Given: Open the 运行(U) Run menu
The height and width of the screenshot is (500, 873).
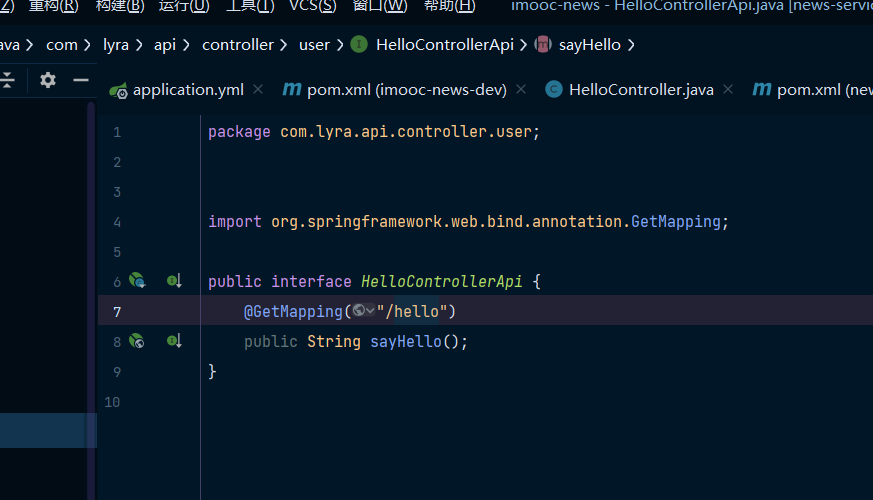Looking at the screenshot, I should pos(184,6).
